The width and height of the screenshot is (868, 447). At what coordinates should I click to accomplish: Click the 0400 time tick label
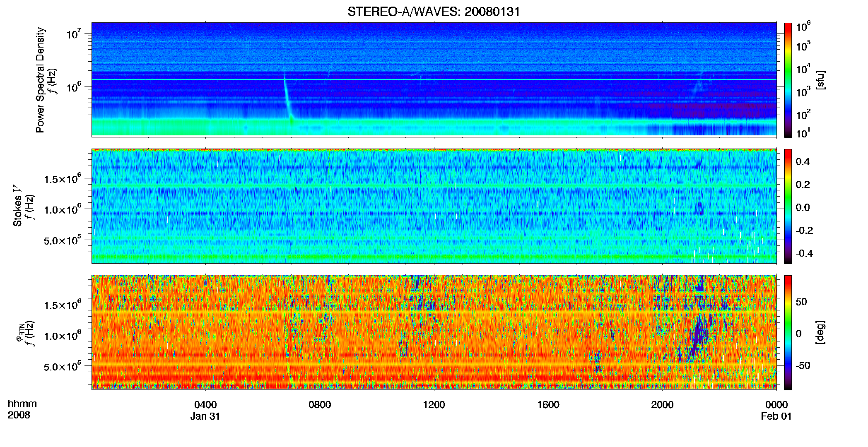205,405
